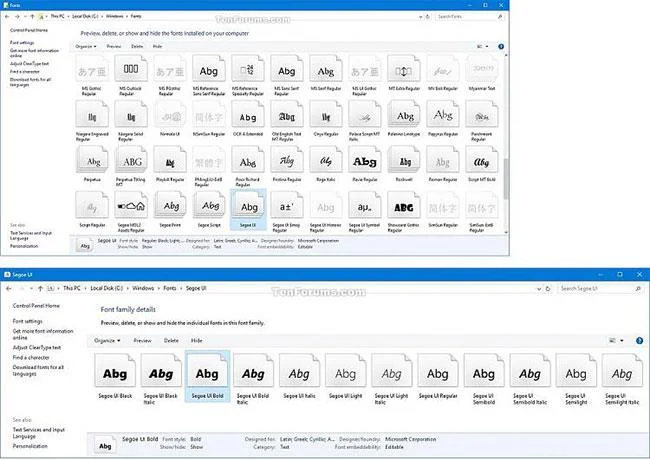Open the help icon in Segoe UI window

tap(639, 341)
